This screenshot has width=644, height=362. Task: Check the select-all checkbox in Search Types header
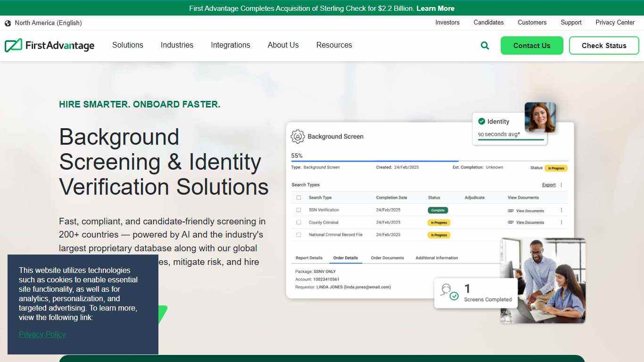pos(298,197)
